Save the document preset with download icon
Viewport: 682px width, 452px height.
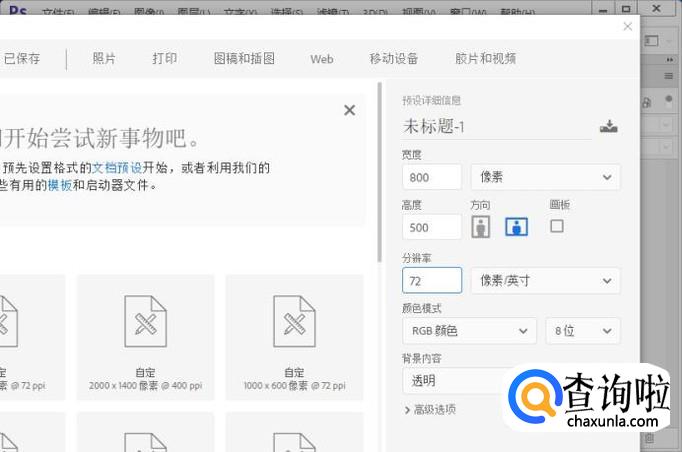(x=608, y=127)
